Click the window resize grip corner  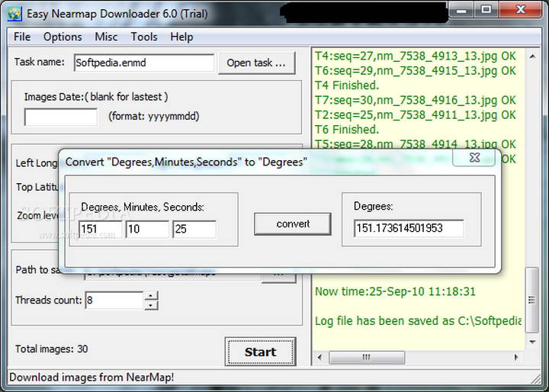536,378
